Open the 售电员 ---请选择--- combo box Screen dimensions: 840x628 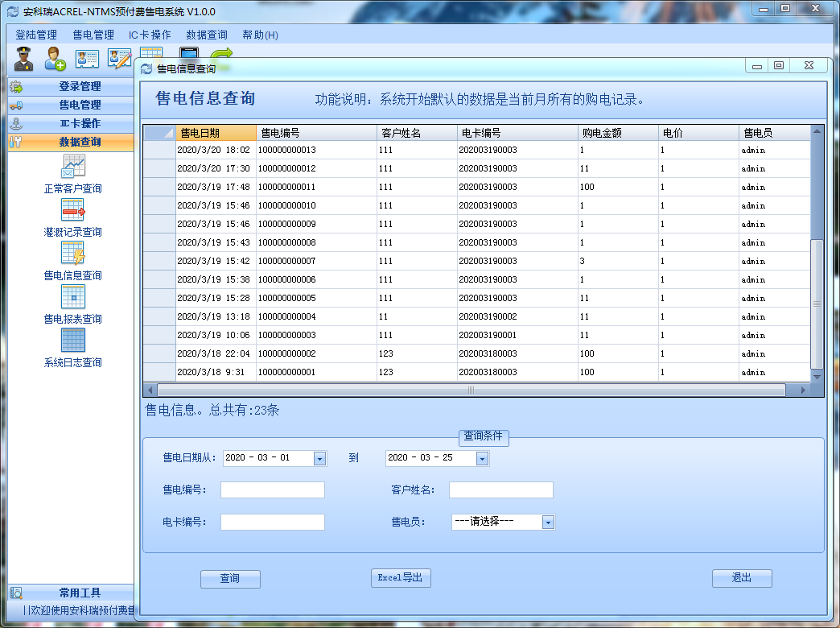[503, 522]
